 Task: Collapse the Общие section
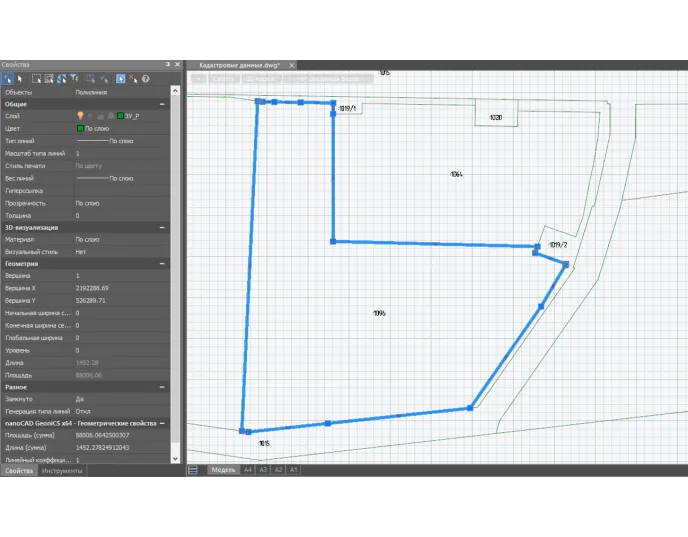162,104
